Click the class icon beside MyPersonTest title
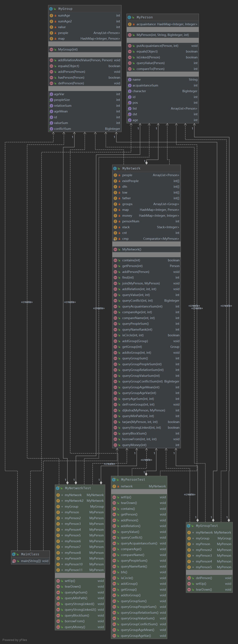The image size is (238, 644). (114, 480)
